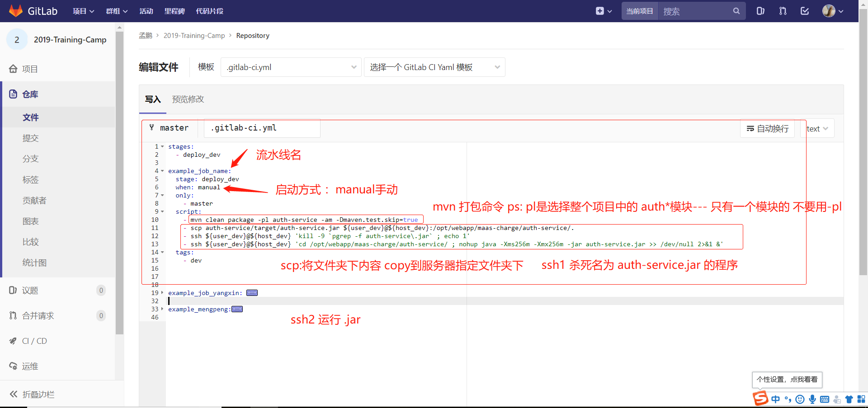
Task: Select the 议题 sidebar icon
Action: (x=13, y=290)
